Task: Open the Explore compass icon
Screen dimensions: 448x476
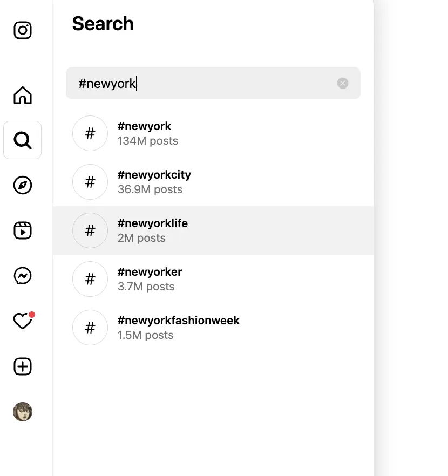Action: 23,185
